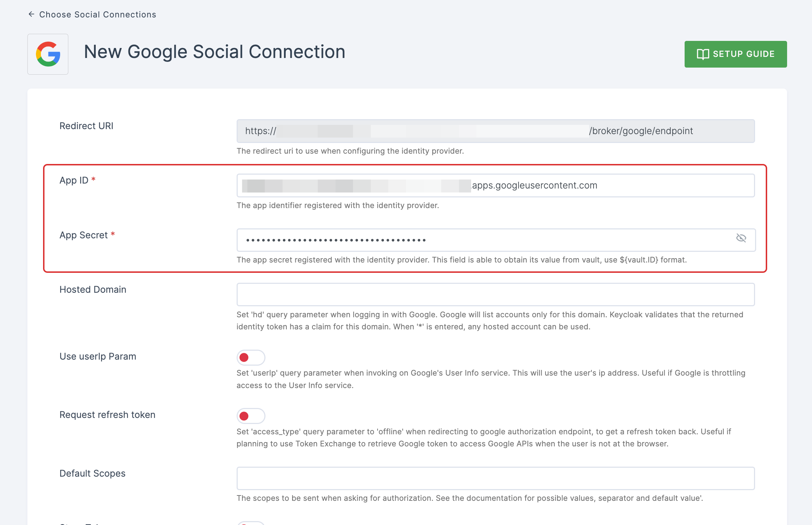Click 'The redirect uri to use' help text
Viewport: 812px width, 525px height.
[x=350, y=151]
